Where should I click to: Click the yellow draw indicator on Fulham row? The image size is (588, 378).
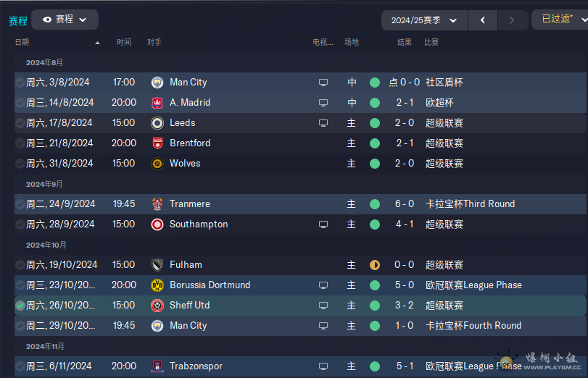click(375, 265)
